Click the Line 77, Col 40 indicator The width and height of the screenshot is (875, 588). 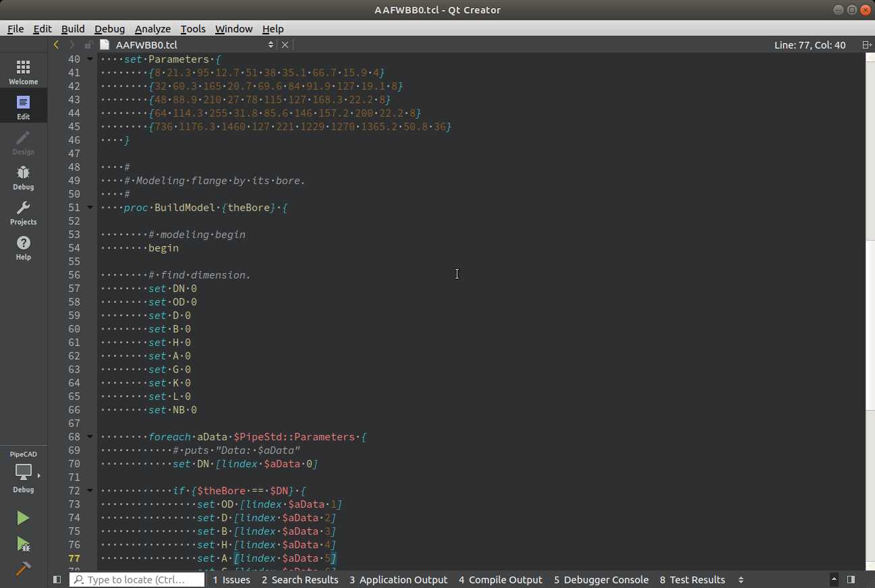(x=810, y=45)
